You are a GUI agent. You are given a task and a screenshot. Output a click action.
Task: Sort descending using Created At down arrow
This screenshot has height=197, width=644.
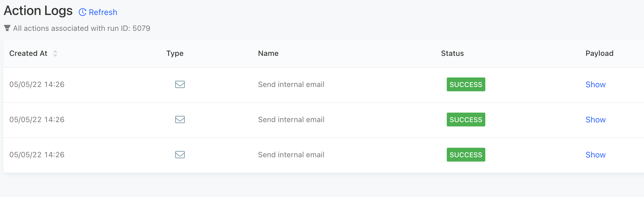pyautogui.click(x=55, y=55)
